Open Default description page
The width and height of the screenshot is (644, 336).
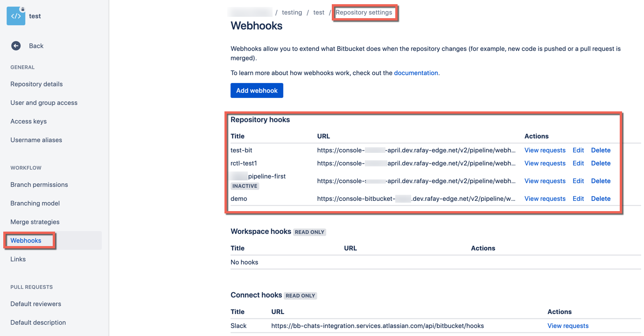coord(38,322)
